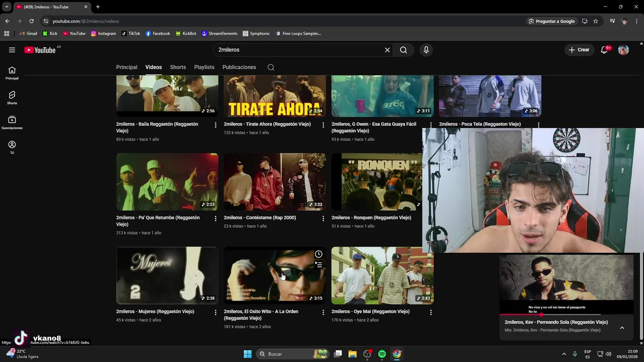Open Pa' Que Retumbe video title
This screenshot has height=362, width=644.
(158, 221)
